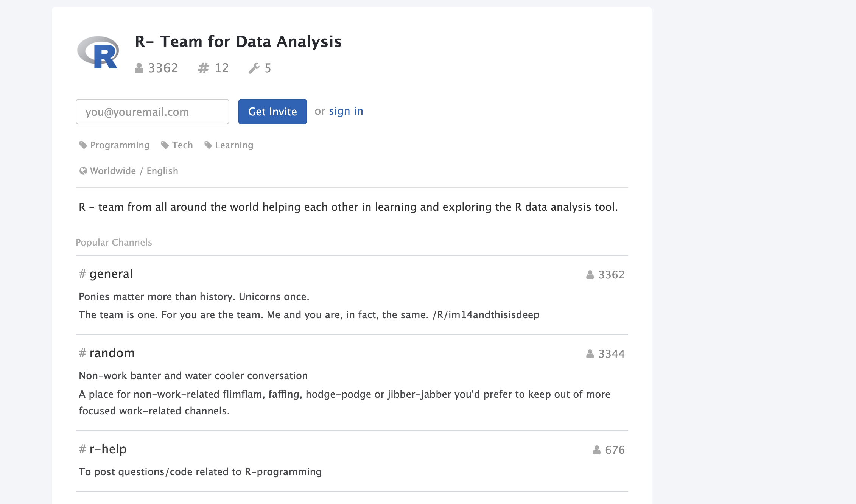Click the person icon beside r-help's 676 count
This screenshot has width=856, height=504.
[x=596, y=450]
